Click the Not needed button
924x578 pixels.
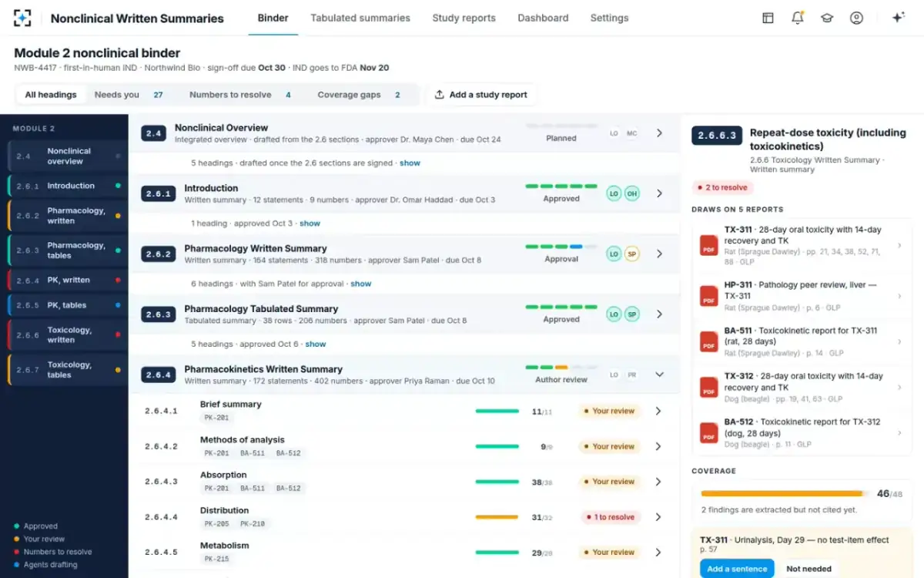808,569
